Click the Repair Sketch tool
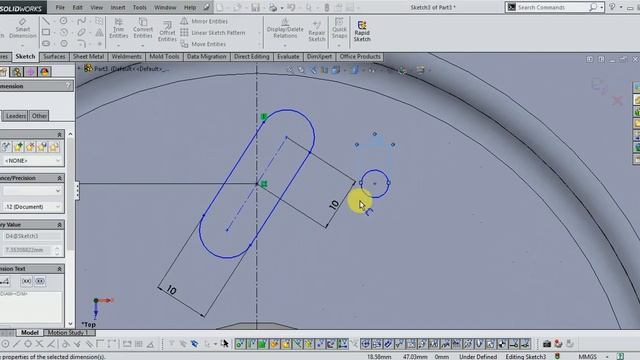640x360 pixels. [317, 31]
